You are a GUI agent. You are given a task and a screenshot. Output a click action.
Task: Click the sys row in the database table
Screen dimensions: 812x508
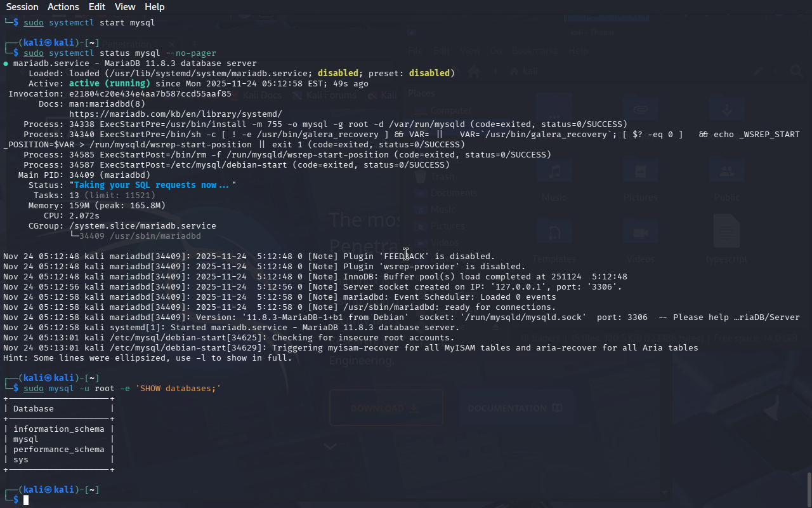21,459
